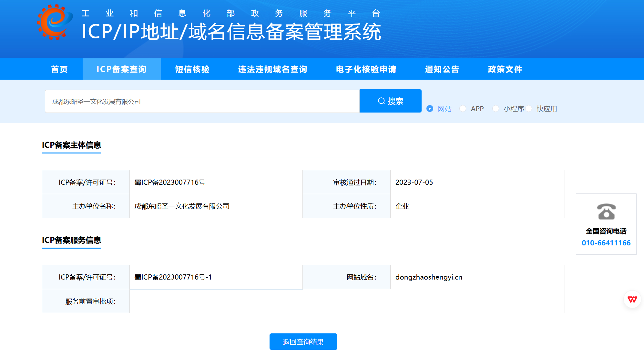Viewport: 644px width, 355px height.
Task: Open 电子化核验申请 tab
Action: tap(366, 69)
